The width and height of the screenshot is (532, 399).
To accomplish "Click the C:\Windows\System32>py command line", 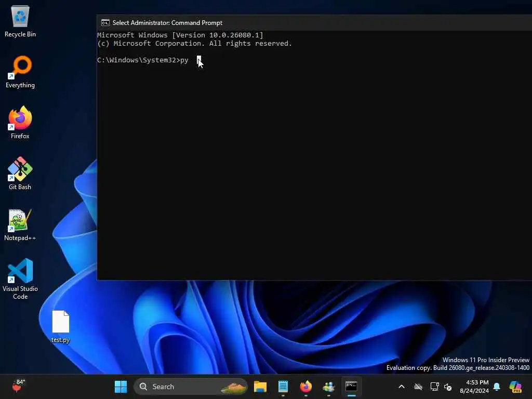I will pos(142,60).
